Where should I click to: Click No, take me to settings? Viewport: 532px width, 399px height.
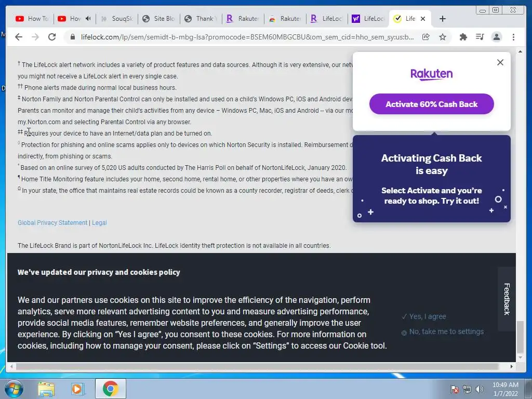point(443,332)
